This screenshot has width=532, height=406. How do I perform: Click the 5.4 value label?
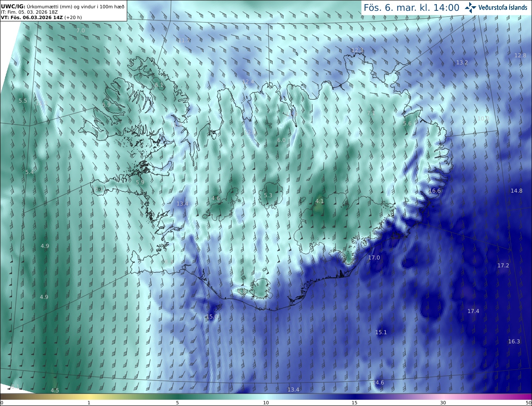tap(30, 172)
